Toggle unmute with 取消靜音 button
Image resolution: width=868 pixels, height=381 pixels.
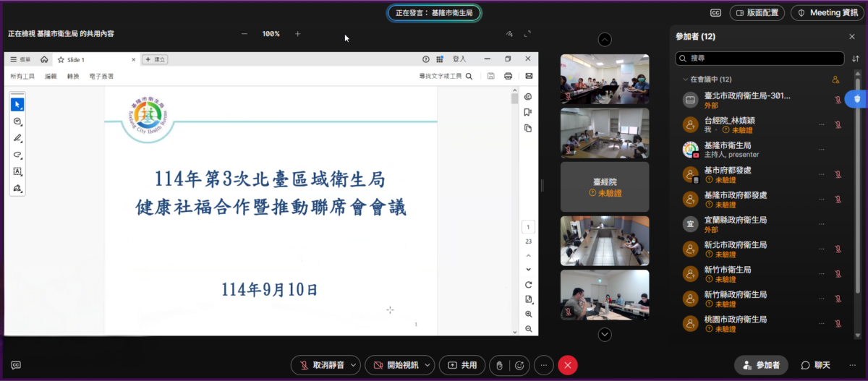[320, 365]
